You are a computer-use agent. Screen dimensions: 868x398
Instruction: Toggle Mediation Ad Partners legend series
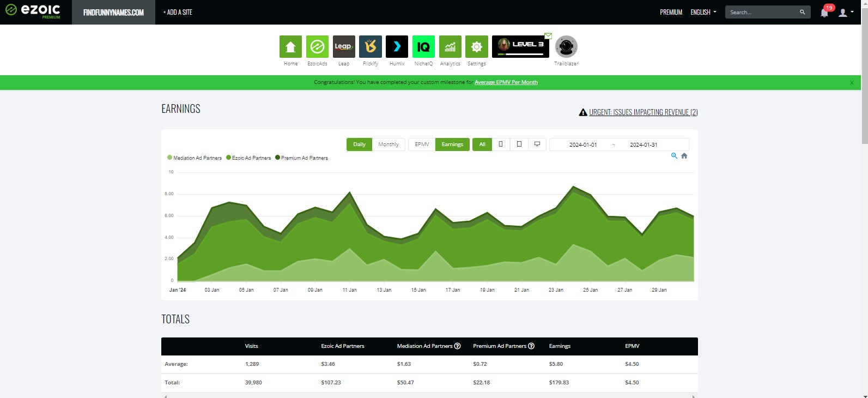click(x=195, y=158)
